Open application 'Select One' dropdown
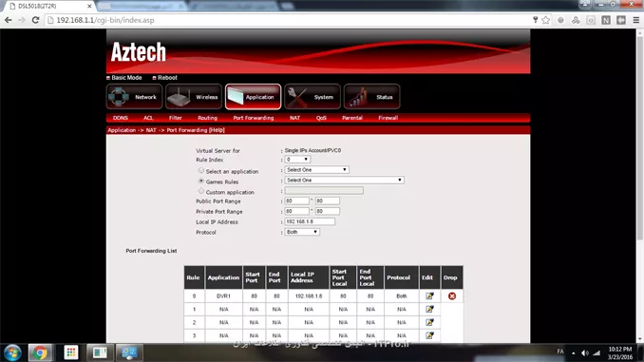This screenshot has height=362, width=644. 316,170
